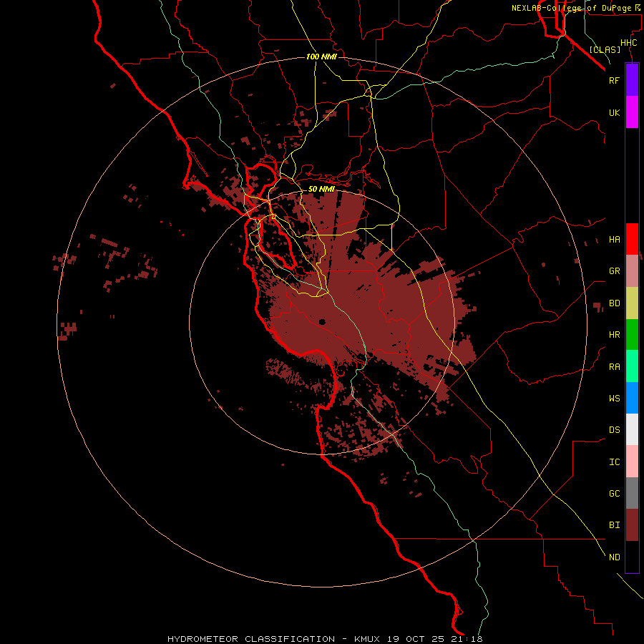Click the black radar site dot
This screenshot has width=644, height=644.
point(322,322)
